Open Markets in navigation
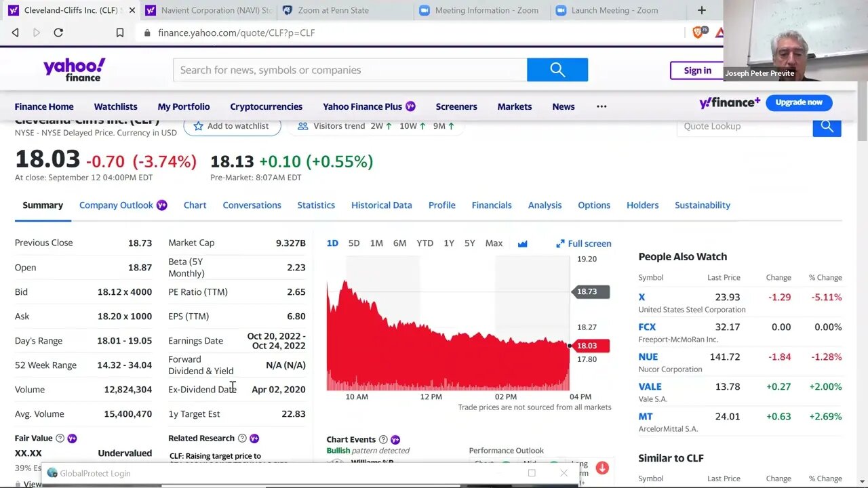This screenshot has height=488, width=868. 515,106
